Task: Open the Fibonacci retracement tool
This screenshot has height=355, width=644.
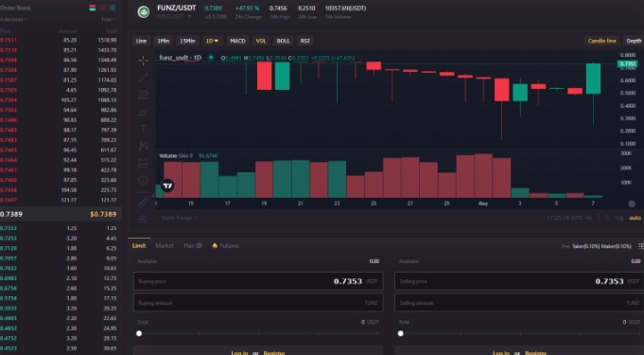Action: 143,95
